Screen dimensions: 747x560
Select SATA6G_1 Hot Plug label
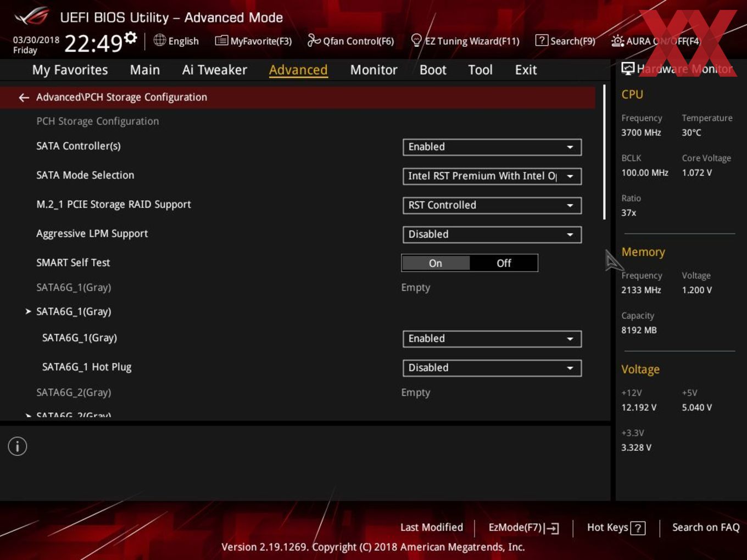[87, 367]
